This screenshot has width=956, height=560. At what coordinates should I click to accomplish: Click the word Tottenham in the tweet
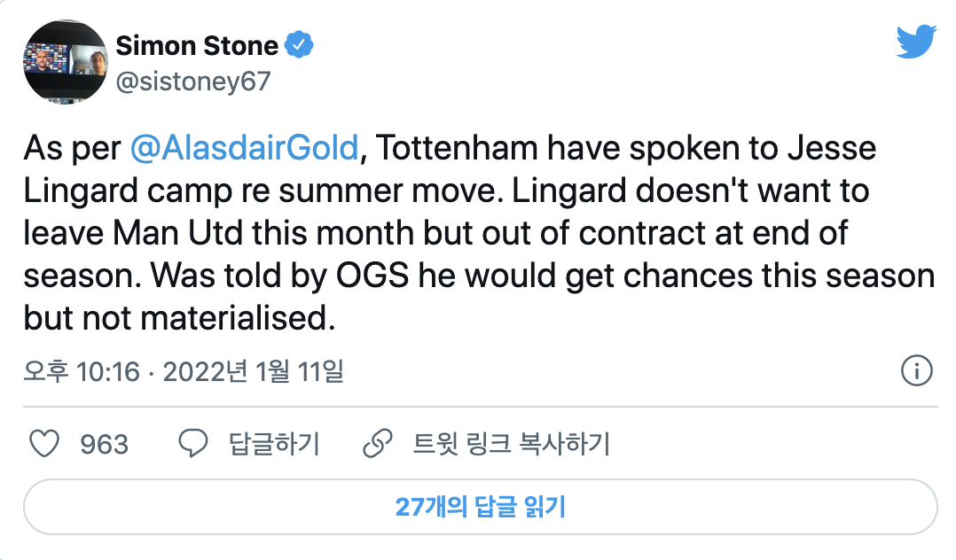click(450, 148)
